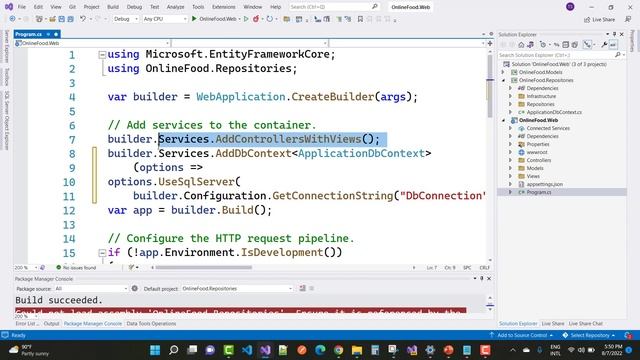This screenshot has width=640, height=360.
Task: Open the Extensions menu
Action: point(224,7)
